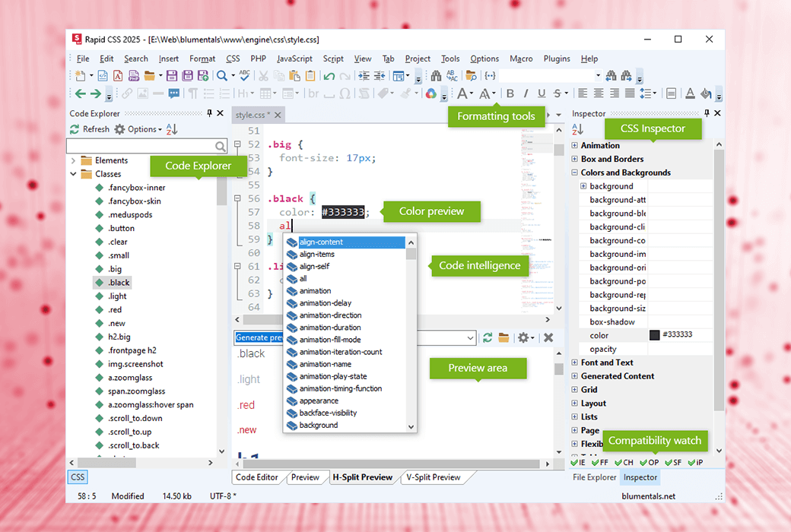Click the Find Next binoculars icon

point(627,76)
